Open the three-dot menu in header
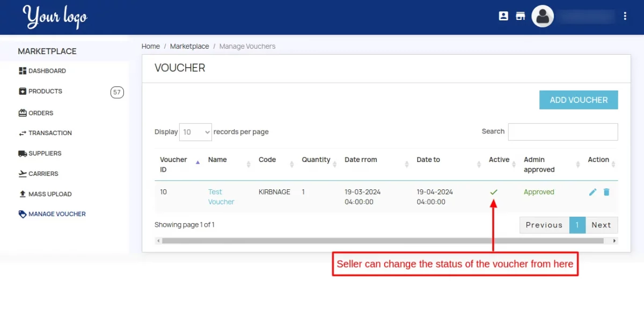The image size is (644, 325). (625, 16)
